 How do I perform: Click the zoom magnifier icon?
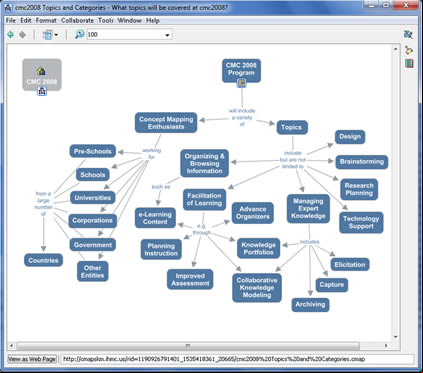pyautogui.click(x=79, y=34)
